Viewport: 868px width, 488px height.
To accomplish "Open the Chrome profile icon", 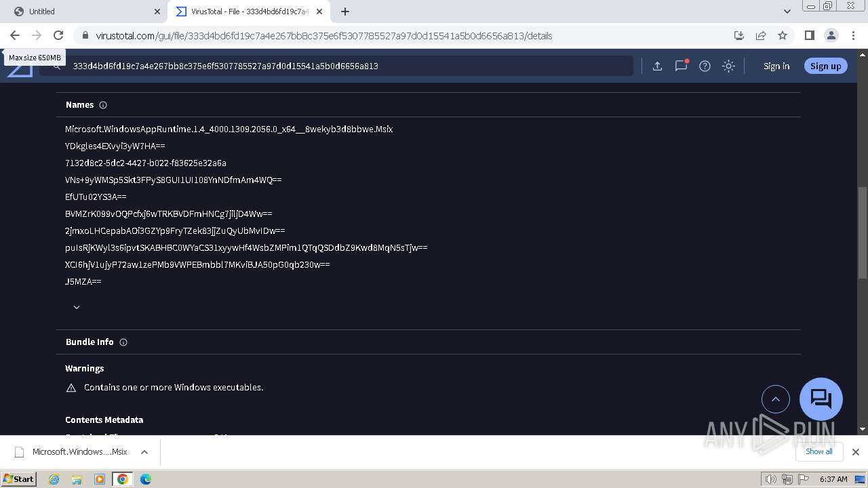I will (831, 35).
